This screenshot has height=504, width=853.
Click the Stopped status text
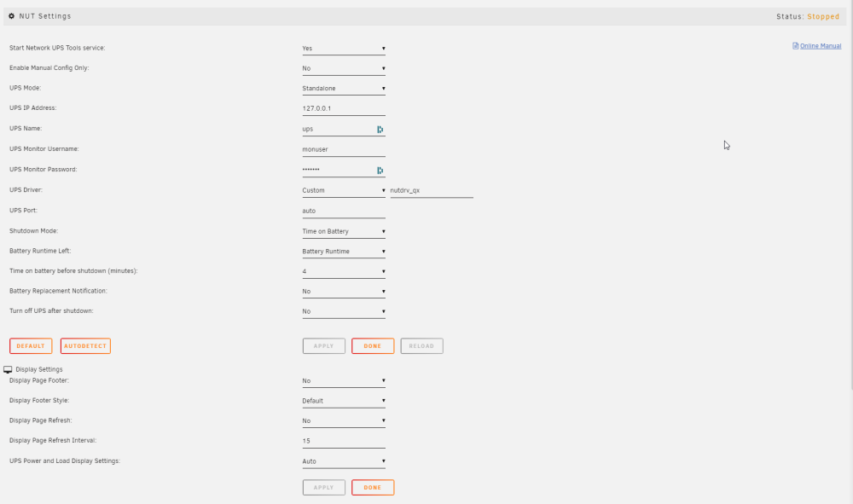pyautogui.click(x=823, y=17)
